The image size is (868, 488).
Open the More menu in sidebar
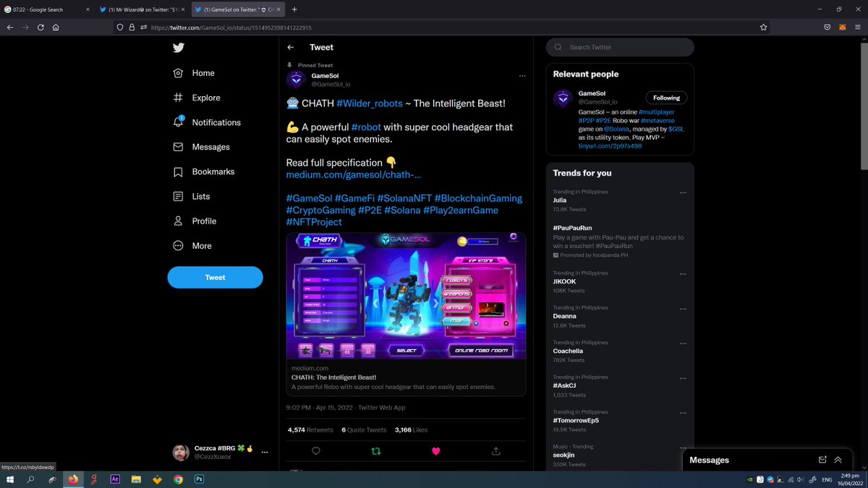pos(192,246)
